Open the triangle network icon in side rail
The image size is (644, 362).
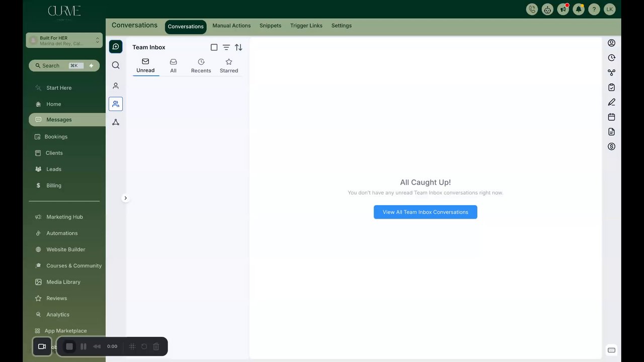coord(116,122)
